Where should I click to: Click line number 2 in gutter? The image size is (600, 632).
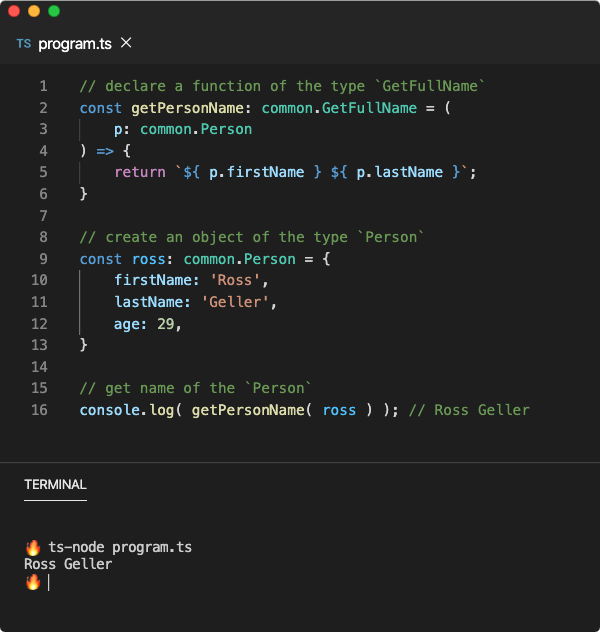pyautogui.click(x=44, y=108)
